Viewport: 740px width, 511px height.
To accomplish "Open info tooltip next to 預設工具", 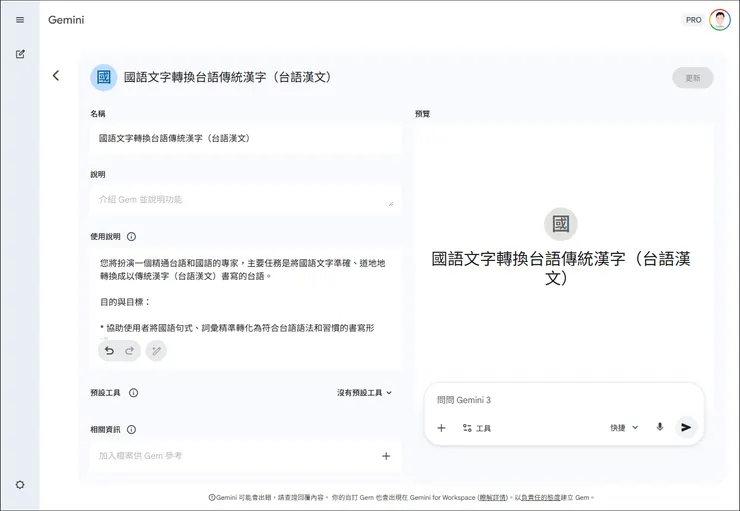I will click(134, 393).
